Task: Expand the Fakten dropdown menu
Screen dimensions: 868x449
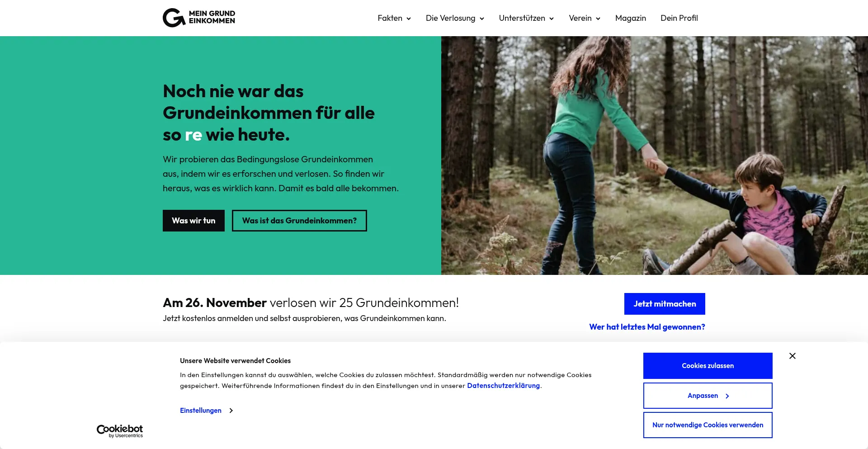Action: coord(394,18)
